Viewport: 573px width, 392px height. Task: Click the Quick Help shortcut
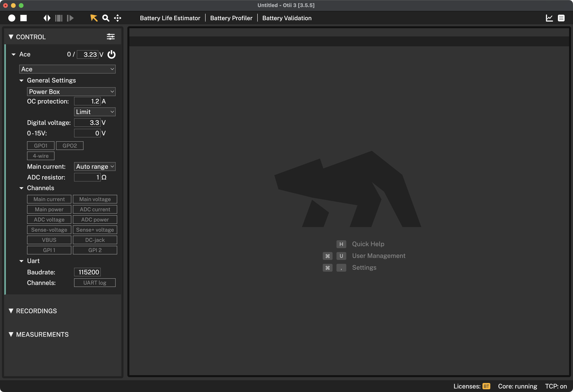368,244
